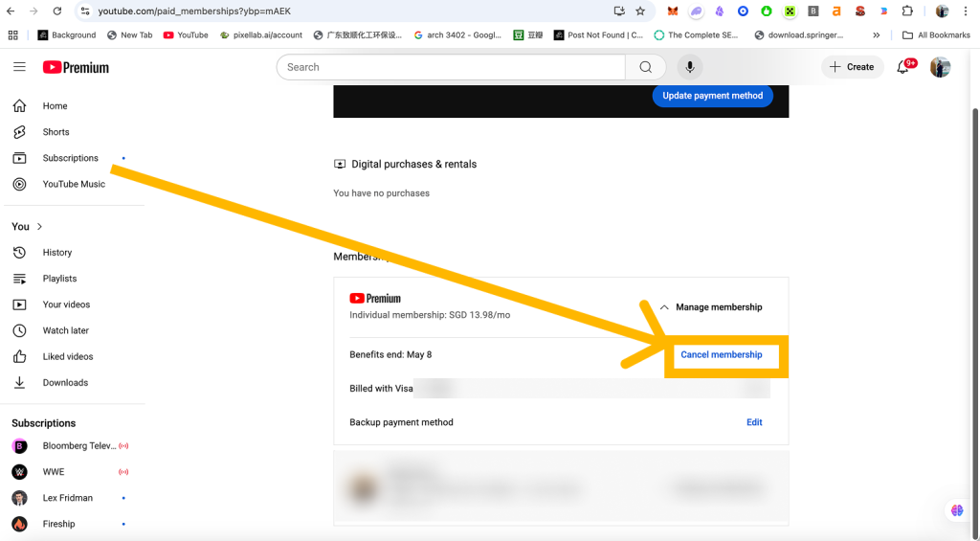Click the search magnifier button
Screen dimensions: 980x541
tap(646, 67)
